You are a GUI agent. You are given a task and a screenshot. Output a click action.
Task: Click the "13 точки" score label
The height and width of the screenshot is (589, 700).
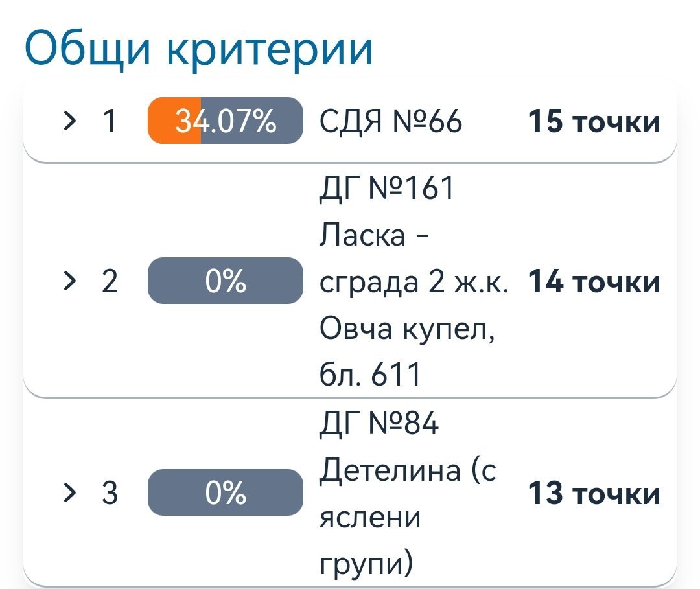pos(594,494)
